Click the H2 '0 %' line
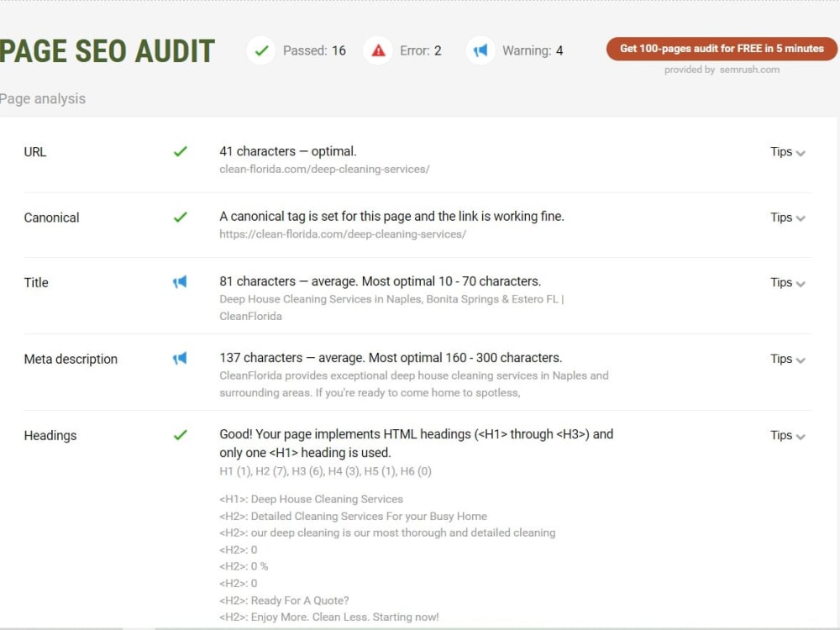Screen dimensions: 840x630 pyautogui.click(x=244, y=566)
